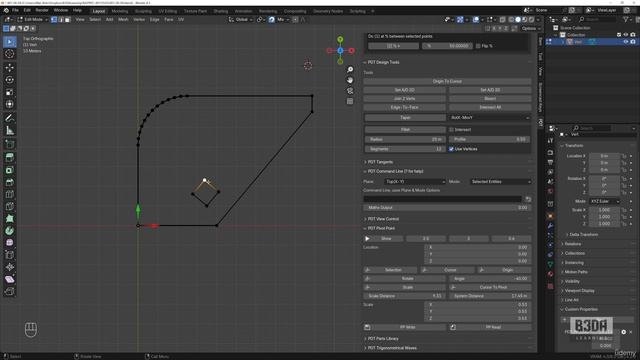Click the pan view hand icon
This screenshot has height=360, width=640.
click(350, 80)
